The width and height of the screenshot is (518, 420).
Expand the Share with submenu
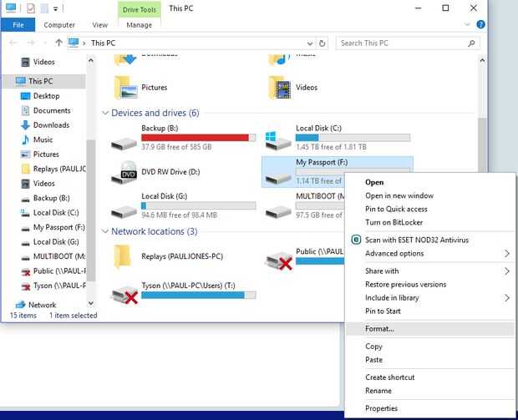pos(429,271)
